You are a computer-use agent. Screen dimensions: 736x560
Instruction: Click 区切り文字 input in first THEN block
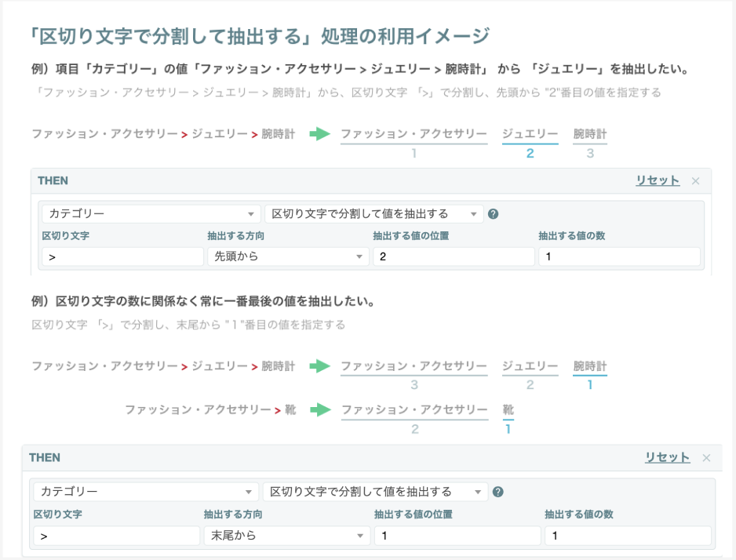pyautogui.click(x=122, y=256)
